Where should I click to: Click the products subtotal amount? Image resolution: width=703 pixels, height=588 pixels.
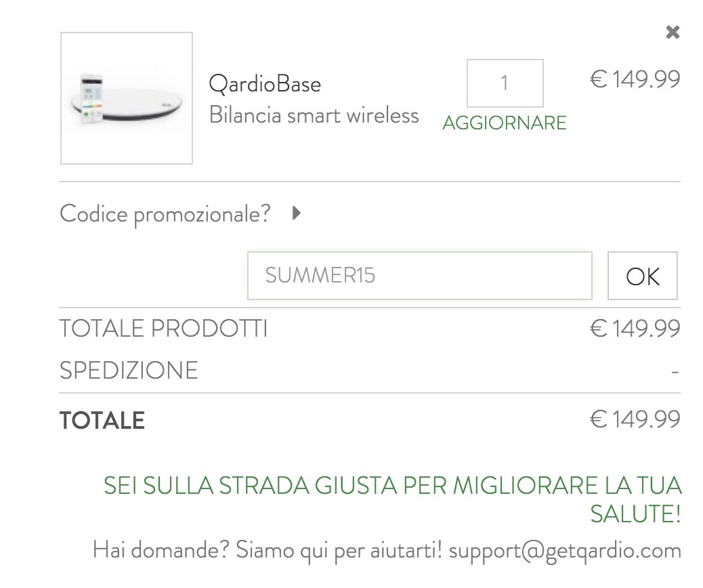click(x=635, y=329)
